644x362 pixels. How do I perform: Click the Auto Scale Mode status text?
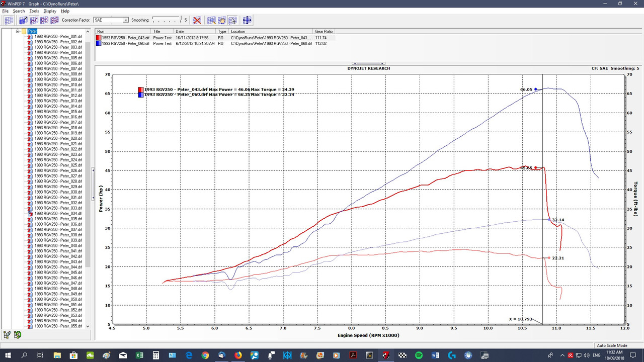(612, 345)
